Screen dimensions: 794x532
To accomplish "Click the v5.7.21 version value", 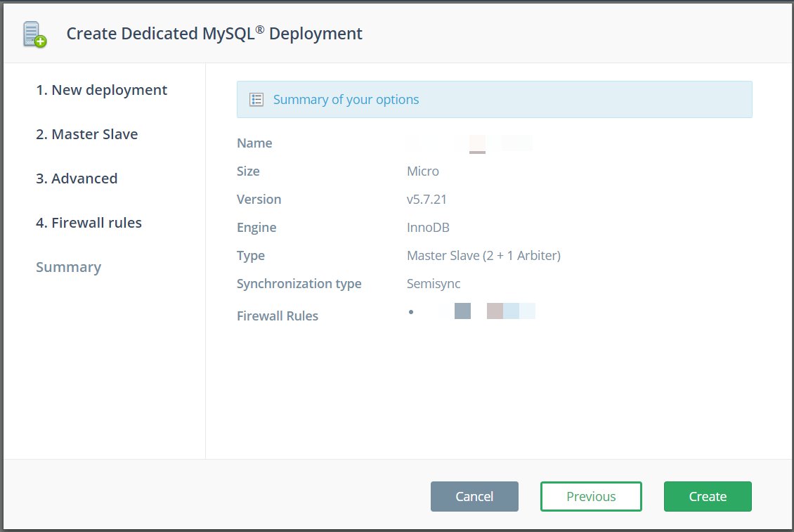I will coord(427,200).
